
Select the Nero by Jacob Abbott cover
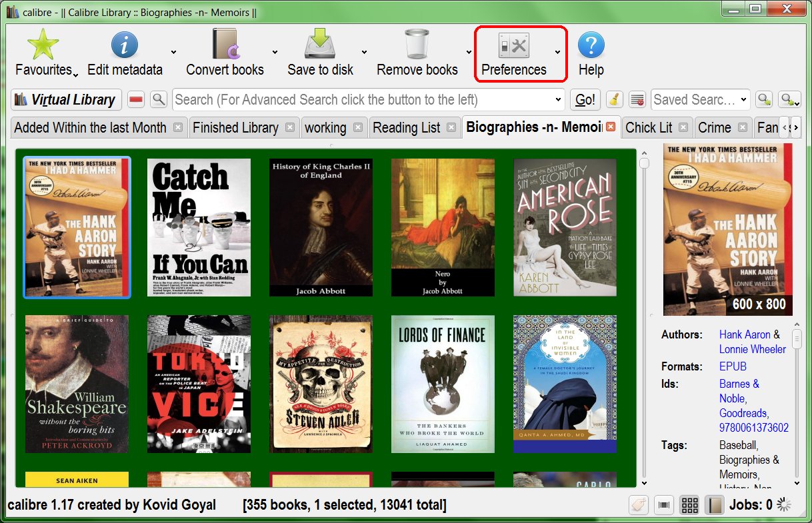(443, 227)
